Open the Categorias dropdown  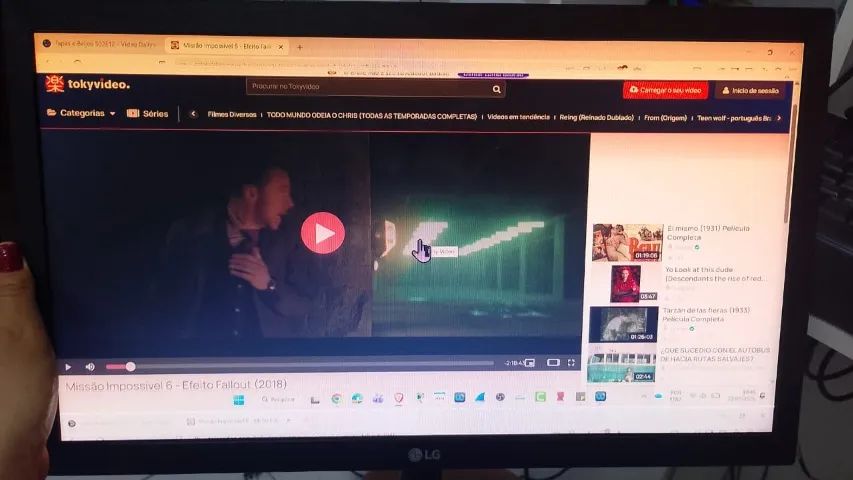tap(82, 113)
